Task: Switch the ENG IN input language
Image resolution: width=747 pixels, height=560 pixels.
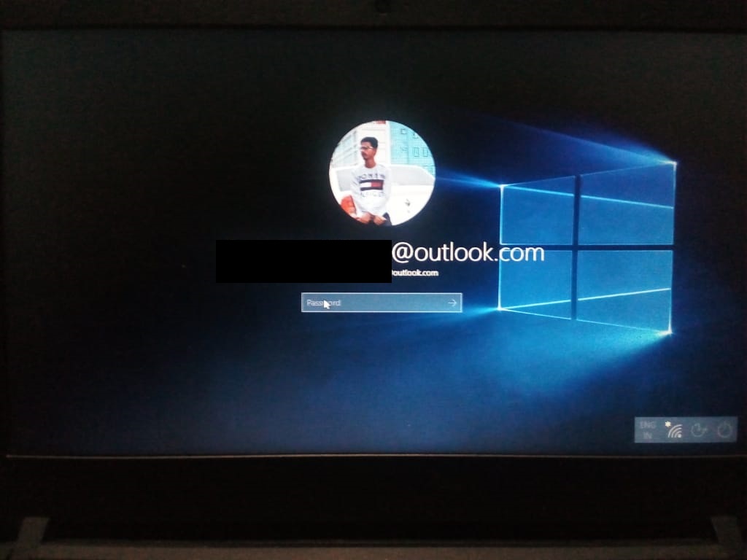Action: click(648, 429)
